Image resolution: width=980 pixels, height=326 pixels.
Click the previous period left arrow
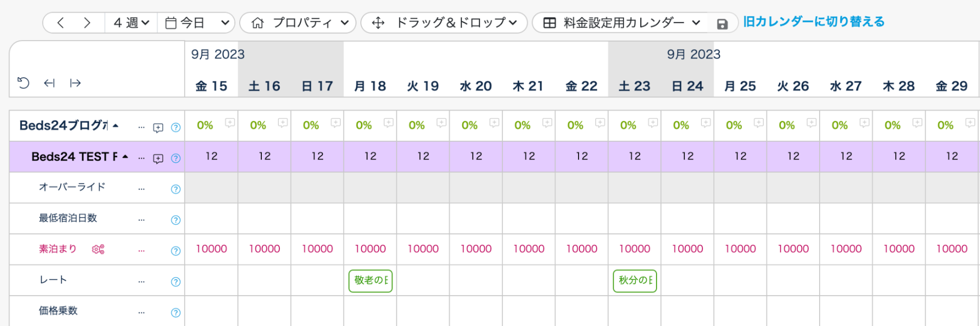pos(61,23)
